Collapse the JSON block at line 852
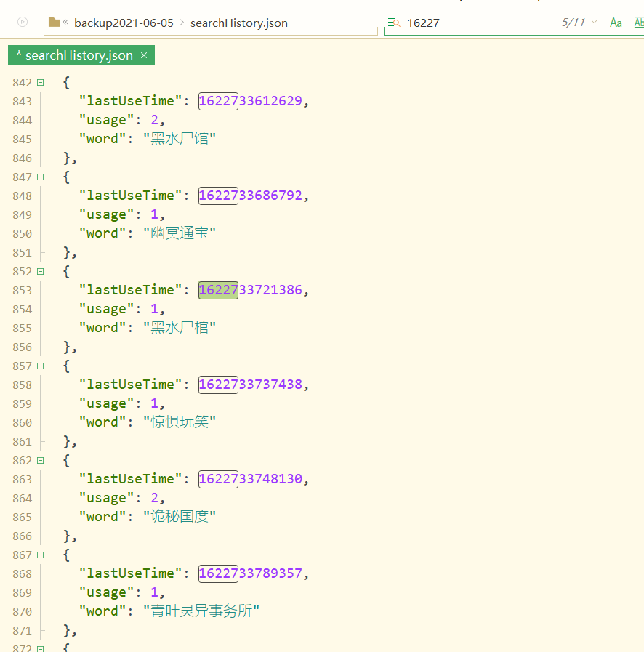The image size is (644, 652). tap(41, 271)
